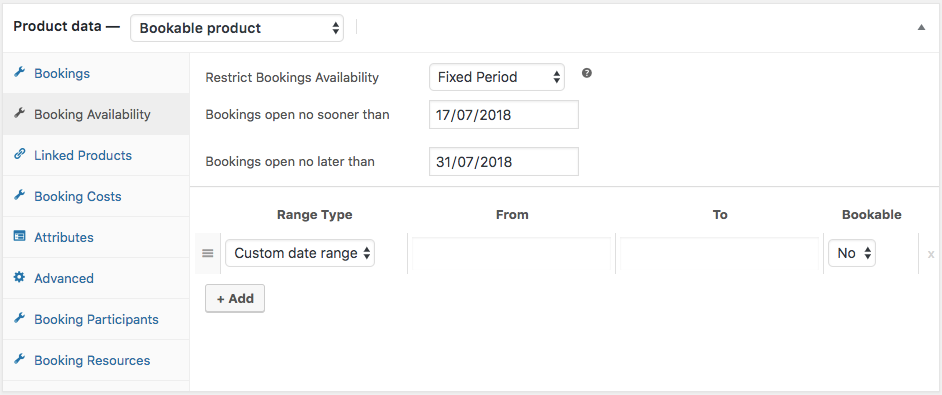Click the empty To date field
942x395 pixels.
[719, 254]
